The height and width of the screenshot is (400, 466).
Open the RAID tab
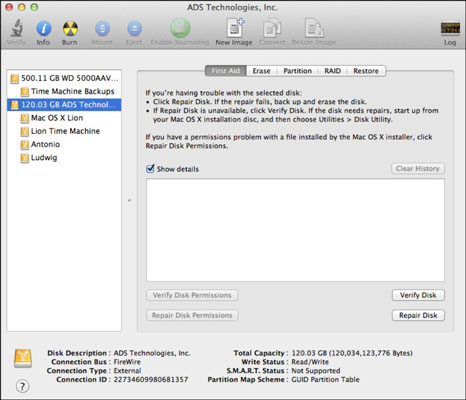[x=333, y=71]
